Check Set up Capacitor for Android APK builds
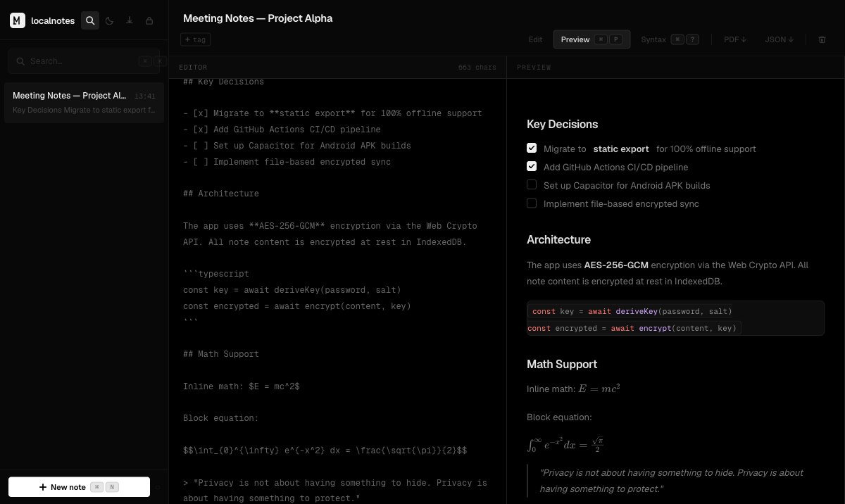The height and width of the screenshot is (504, 845). [x=532, y=184]
